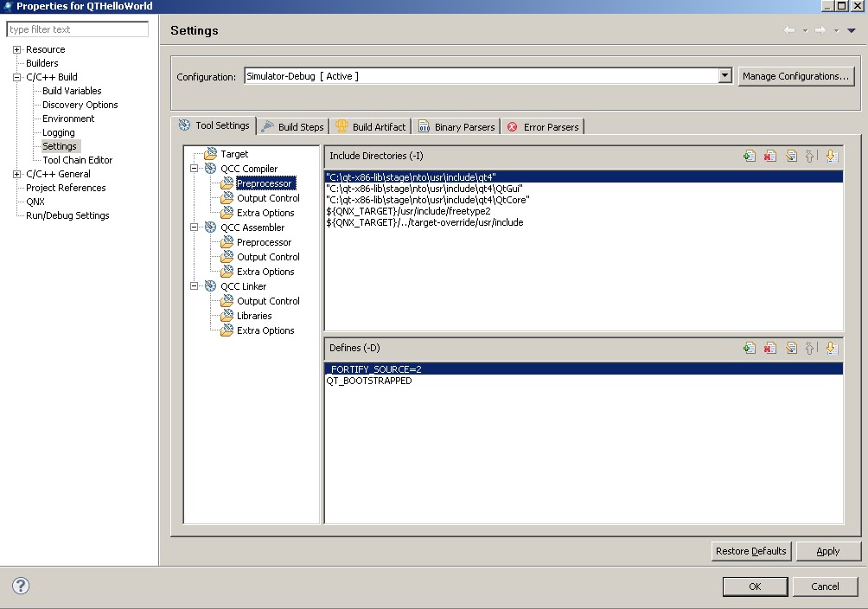Select Discovery Options item
868x609 pixels.
pyautogui.click(x=80, y=105)
